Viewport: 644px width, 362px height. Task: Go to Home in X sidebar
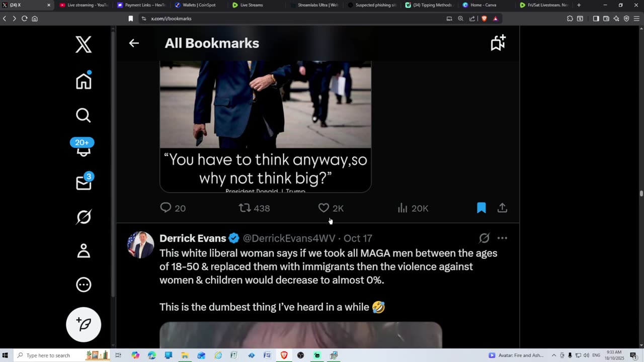coord(84,80)
